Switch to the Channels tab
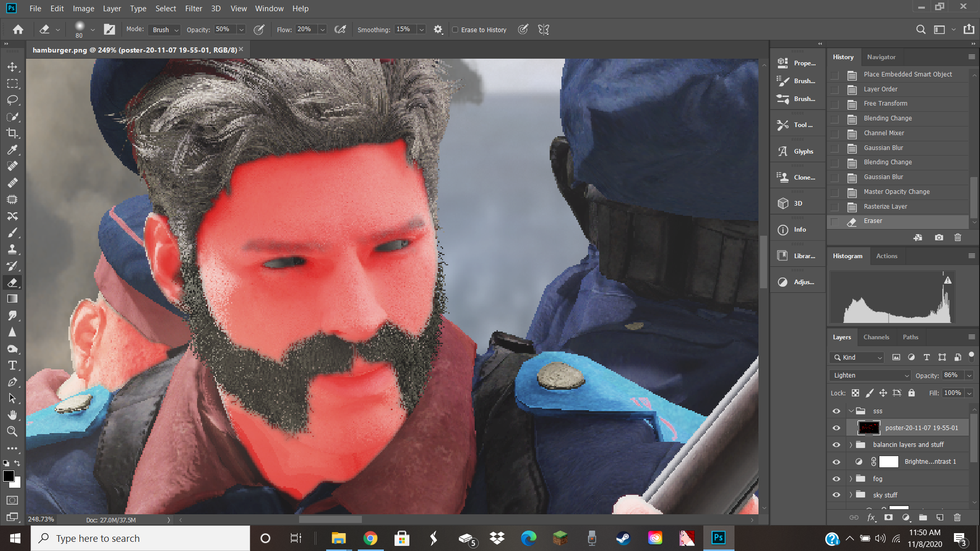This screenshot has width=980, height=551. click(x=876, y=337)
